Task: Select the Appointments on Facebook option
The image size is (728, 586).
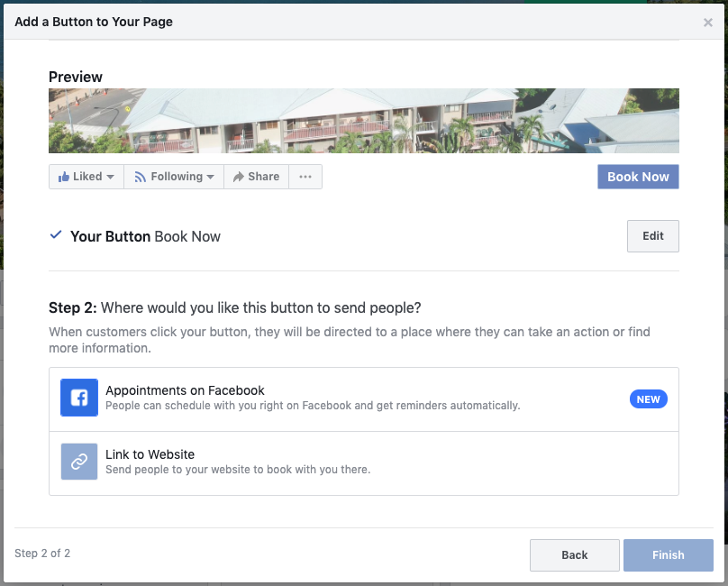Action: [x=363, y=399]
